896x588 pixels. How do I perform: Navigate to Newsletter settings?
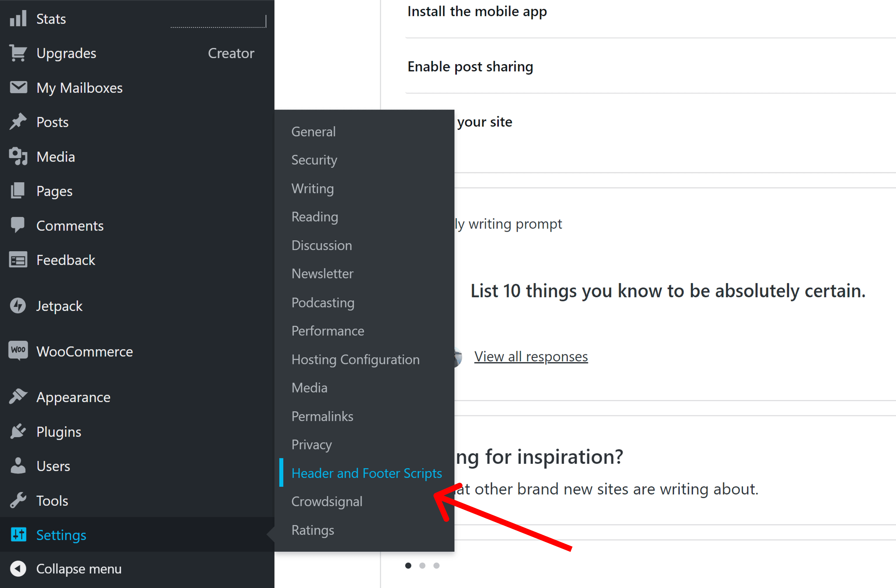click(x=322, y=274)
